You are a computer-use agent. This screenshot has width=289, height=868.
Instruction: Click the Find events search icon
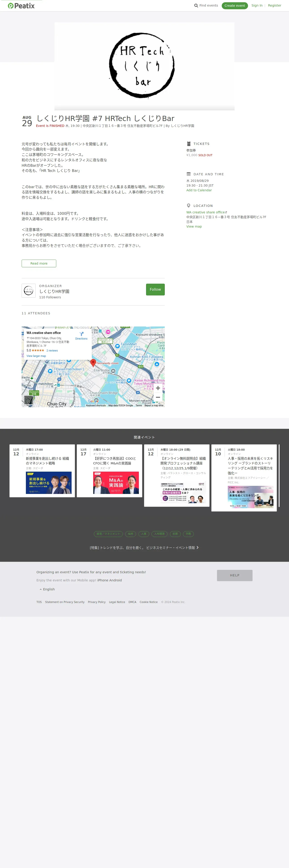(196, 6)
